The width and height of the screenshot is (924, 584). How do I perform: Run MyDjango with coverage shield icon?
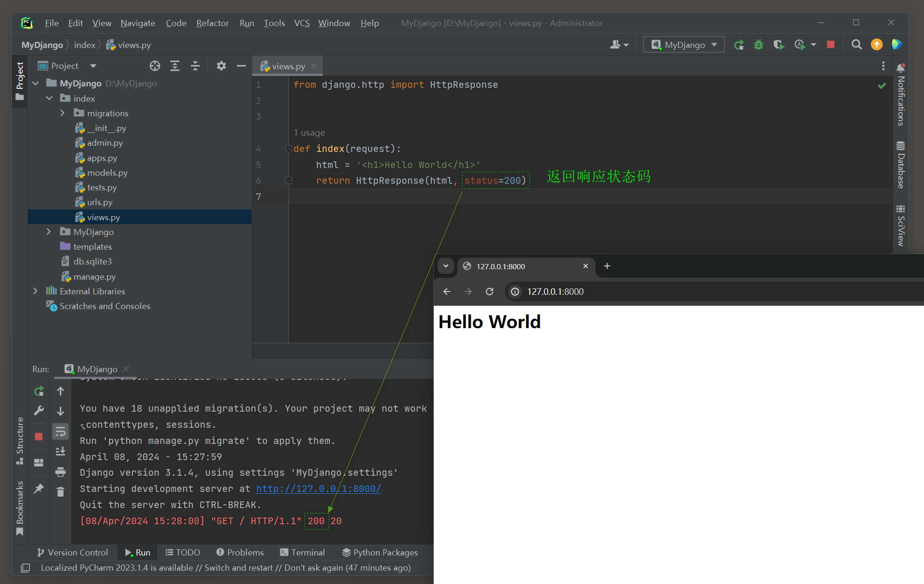[779, 45]
